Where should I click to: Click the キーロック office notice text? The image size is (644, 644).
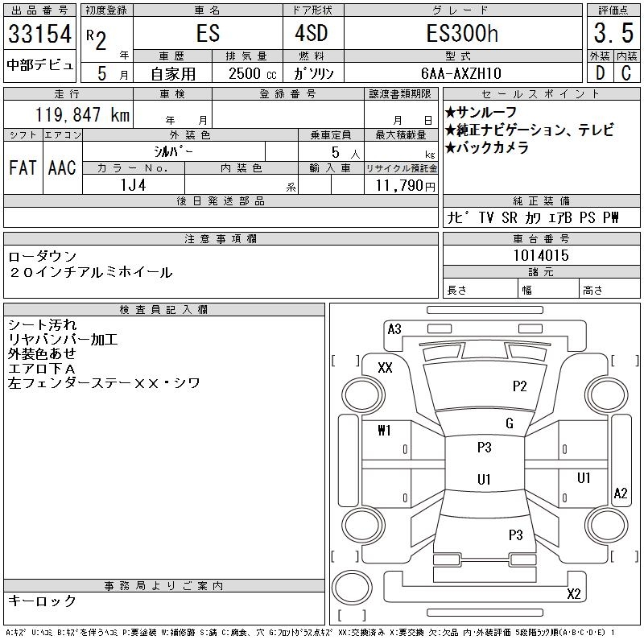(x=42, y=601)
